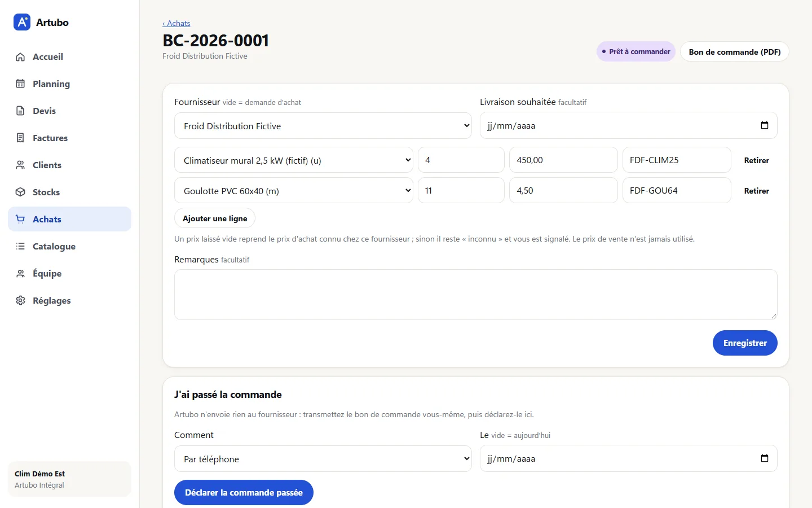
Task: Click the Remarques text area
Action: [x=476, y=295]
